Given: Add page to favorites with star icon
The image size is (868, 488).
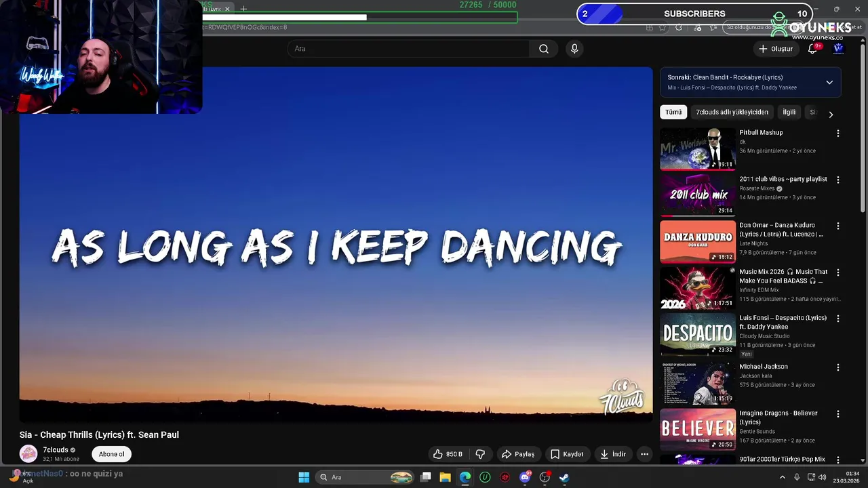Looking at the screenshot, I should pyautogui.click(x=663, y=28).
